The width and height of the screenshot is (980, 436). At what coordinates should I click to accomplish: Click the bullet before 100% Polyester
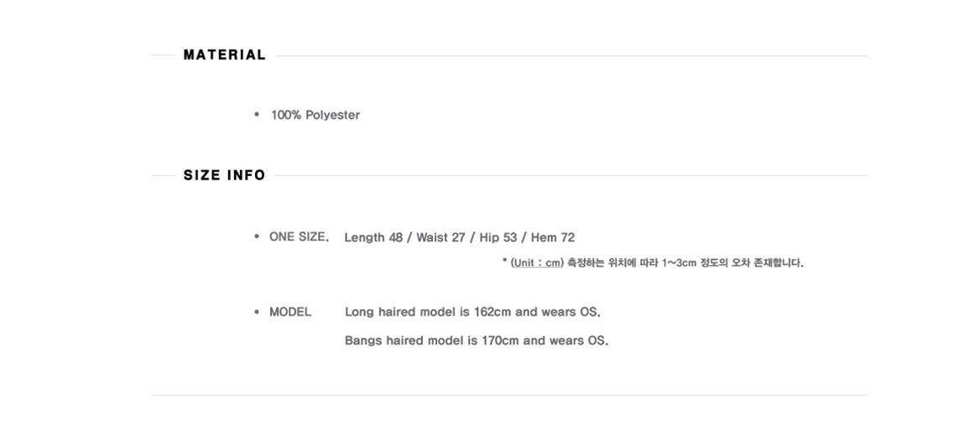(256, 114)
